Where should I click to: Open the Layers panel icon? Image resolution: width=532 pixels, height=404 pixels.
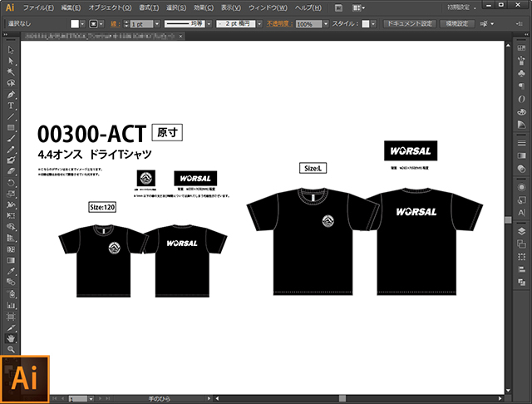tap(521, 230)
